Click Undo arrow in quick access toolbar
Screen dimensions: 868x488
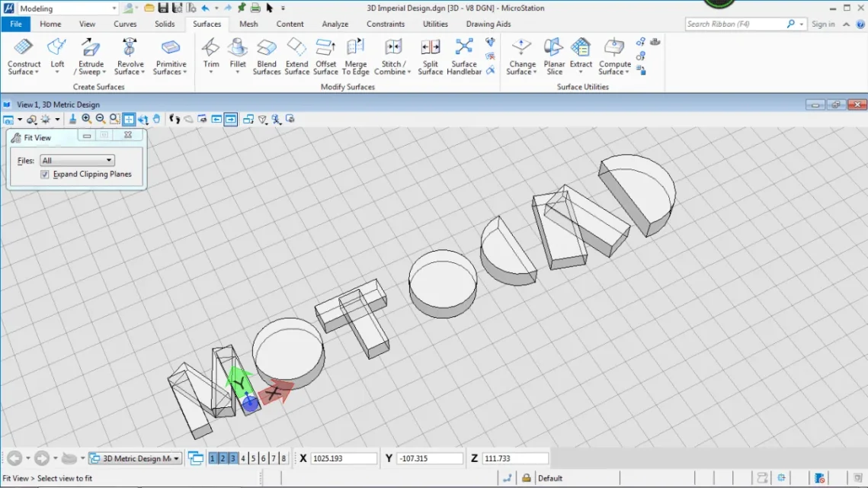click(x=205, y=8)
